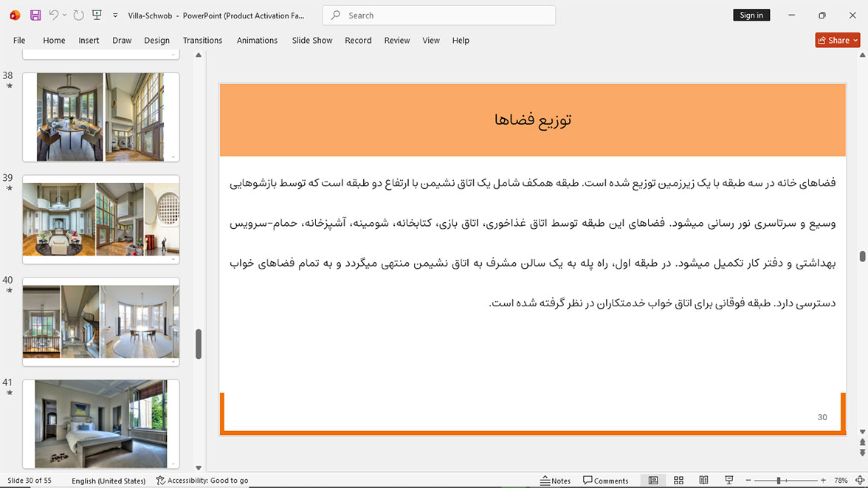Start Slide Show from status bar

pos(729,480)
